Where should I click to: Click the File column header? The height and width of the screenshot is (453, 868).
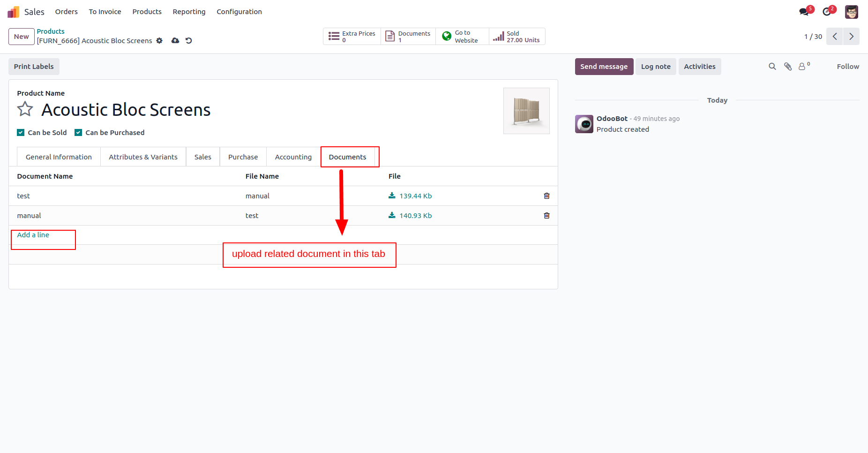pos(395,176)
